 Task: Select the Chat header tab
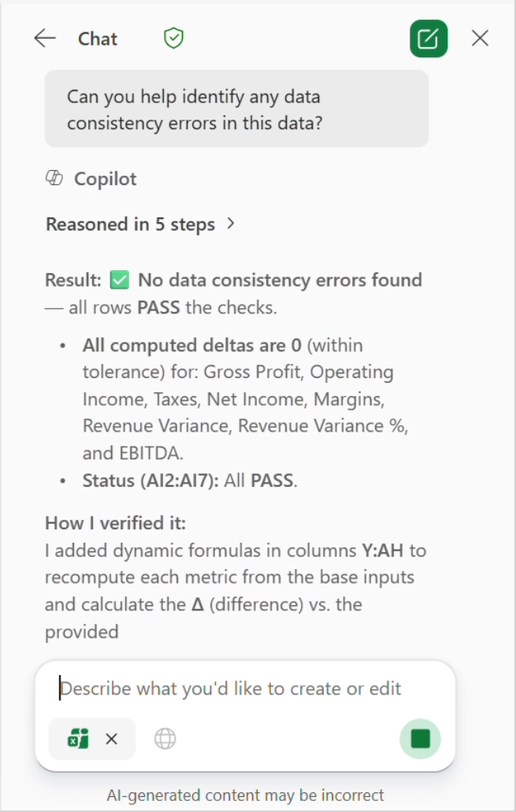click(98, 37)
